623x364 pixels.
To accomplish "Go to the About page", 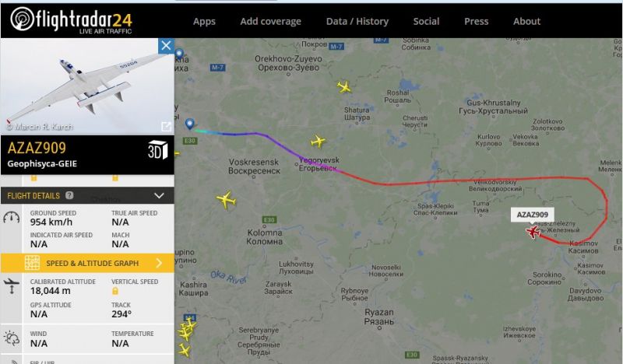I will click(526, 22).
